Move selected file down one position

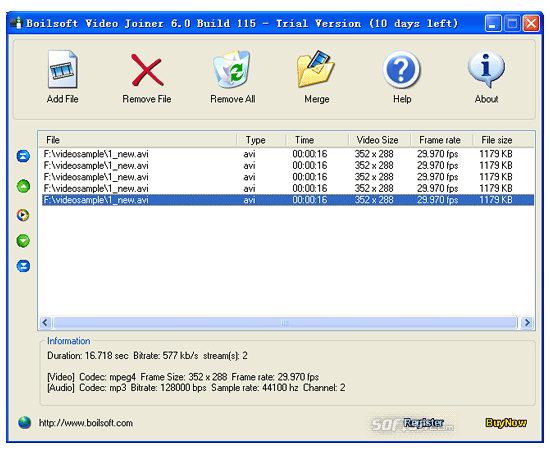point(23,241)
